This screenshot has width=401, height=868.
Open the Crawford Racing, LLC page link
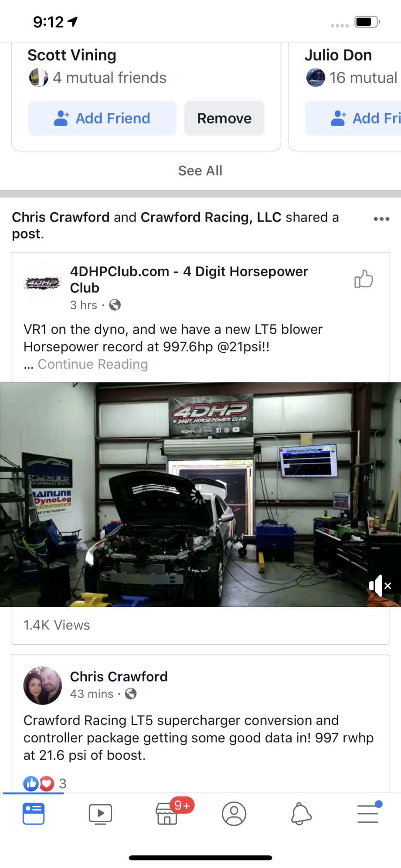pos(211,217)
